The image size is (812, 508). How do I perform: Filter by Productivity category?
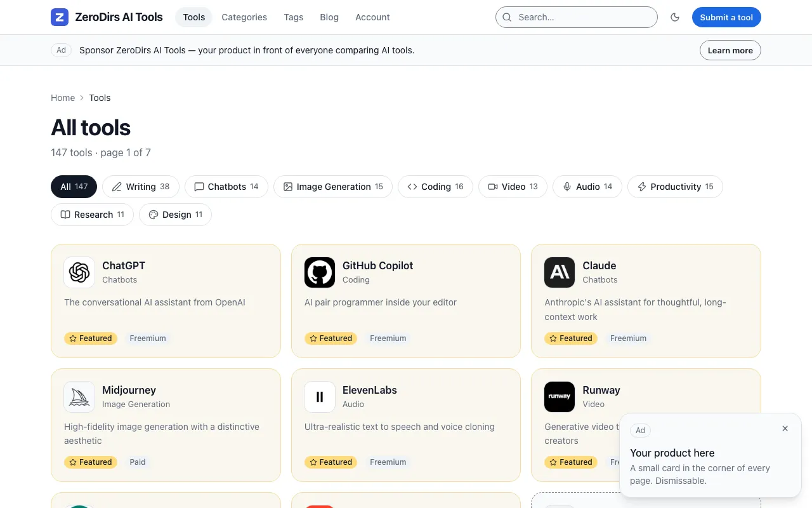675,187
